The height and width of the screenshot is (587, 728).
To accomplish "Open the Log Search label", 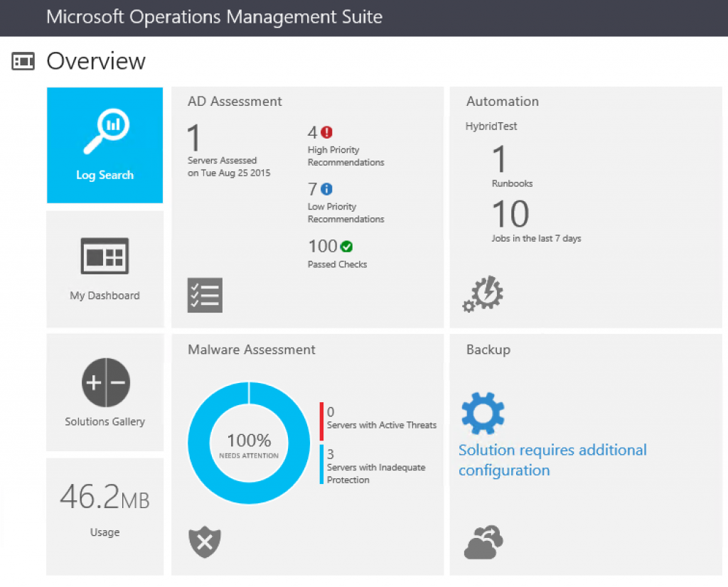I will pyautogui.click(x=105, y=175).
